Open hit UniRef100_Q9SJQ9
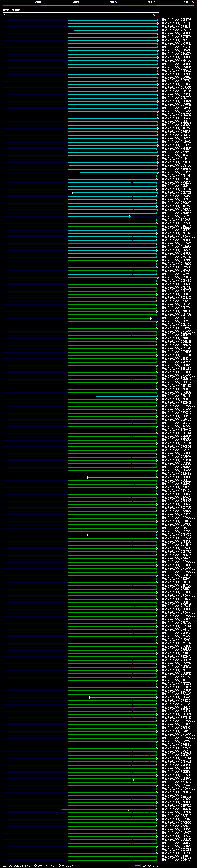This screenshot has height=868, width=197. (177, 23)
